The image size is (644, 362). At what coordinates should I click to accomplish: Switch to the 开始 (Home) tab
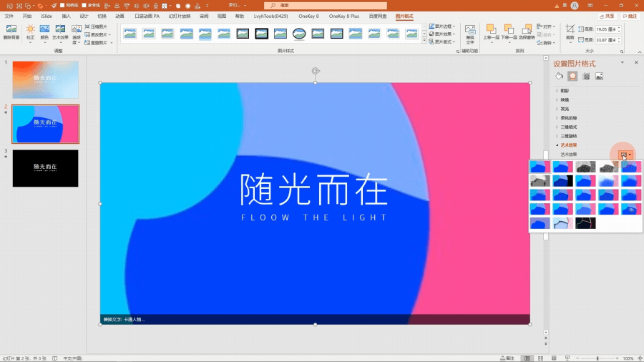point(27,16)
